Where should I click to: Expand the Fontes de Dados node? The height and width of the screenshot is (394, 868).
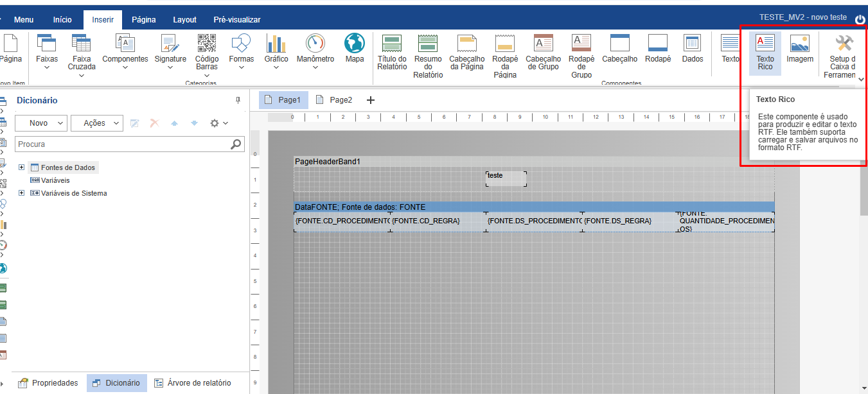pyautogui.click(x=22, y=167)
